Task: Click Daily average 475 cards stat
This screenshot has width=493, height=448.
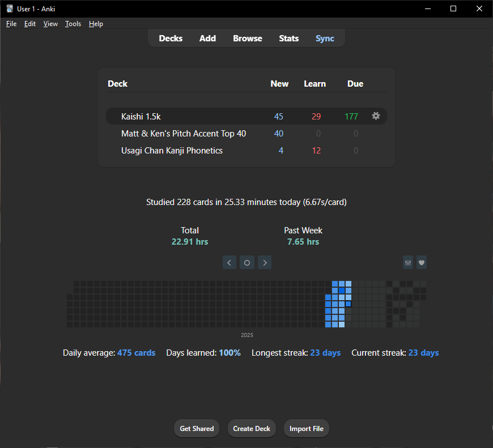Action: (x=109, y=353)
